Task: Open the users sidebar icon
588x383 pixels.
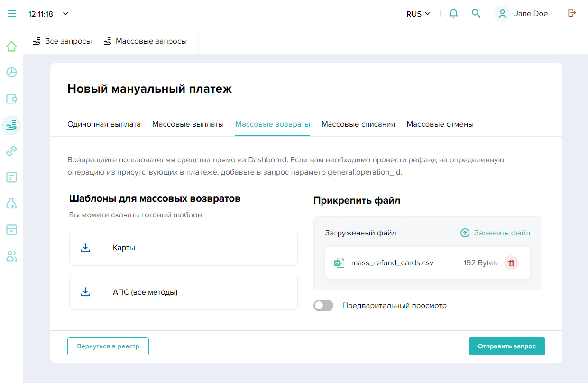Action: [x=11, y=256]
